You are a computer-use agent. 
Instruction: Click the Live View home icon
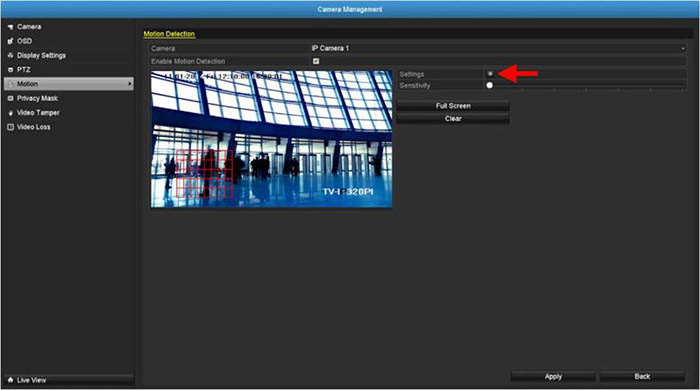click(10, 380)
